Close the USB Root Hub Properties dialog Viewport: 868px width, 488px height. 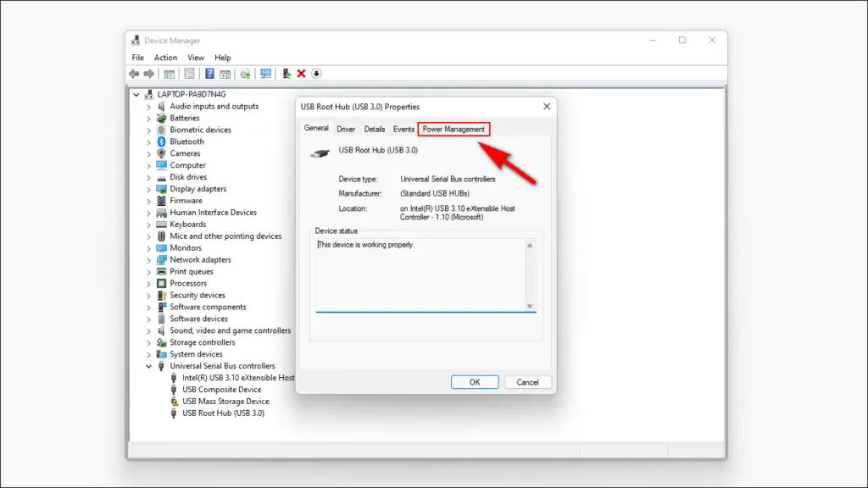tap(547, 106)
